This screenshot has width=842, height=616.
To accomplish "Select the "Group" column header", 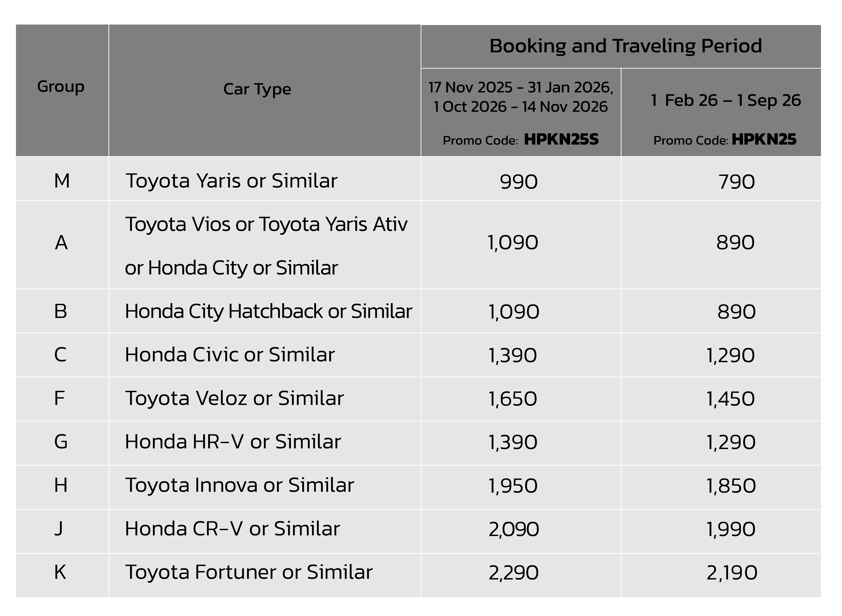I will (x=61, y=87).
